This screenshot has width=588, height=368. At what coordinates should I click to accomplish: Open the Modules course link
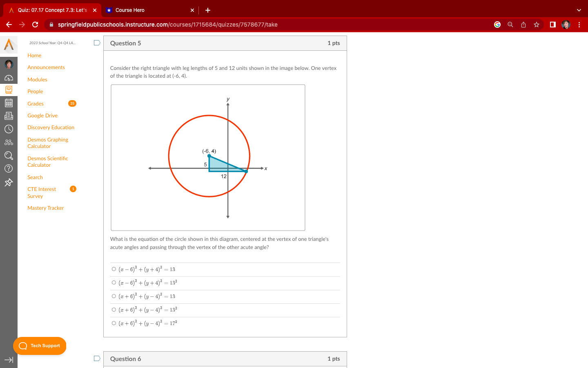click(37, 80)
